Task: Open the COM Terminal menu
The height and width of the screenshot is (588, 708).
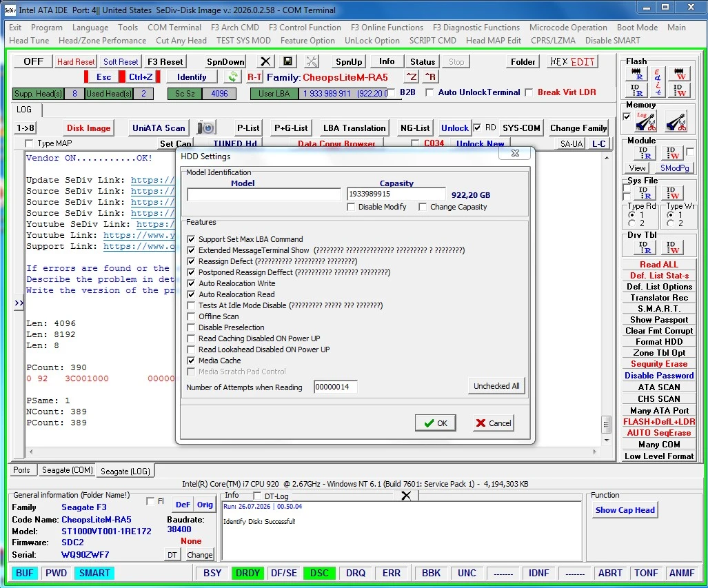Action: 174,28
